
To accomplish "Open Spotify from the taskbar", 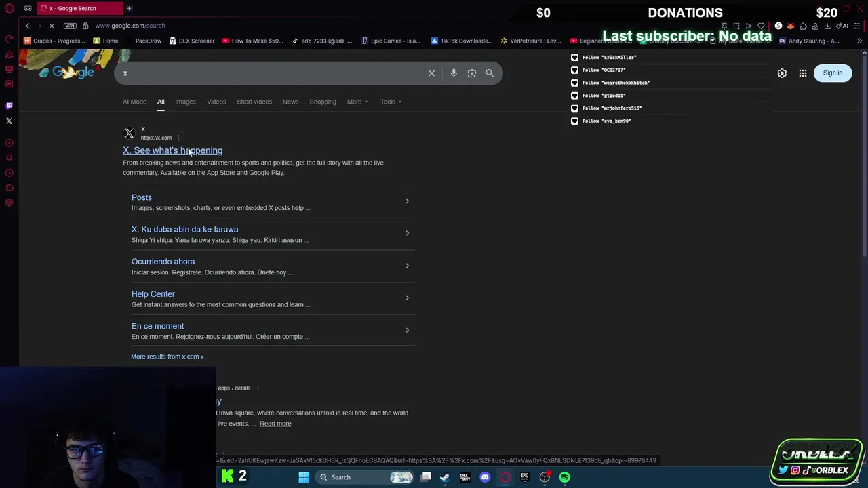I will pyautogui.click(x=564, y=477).
